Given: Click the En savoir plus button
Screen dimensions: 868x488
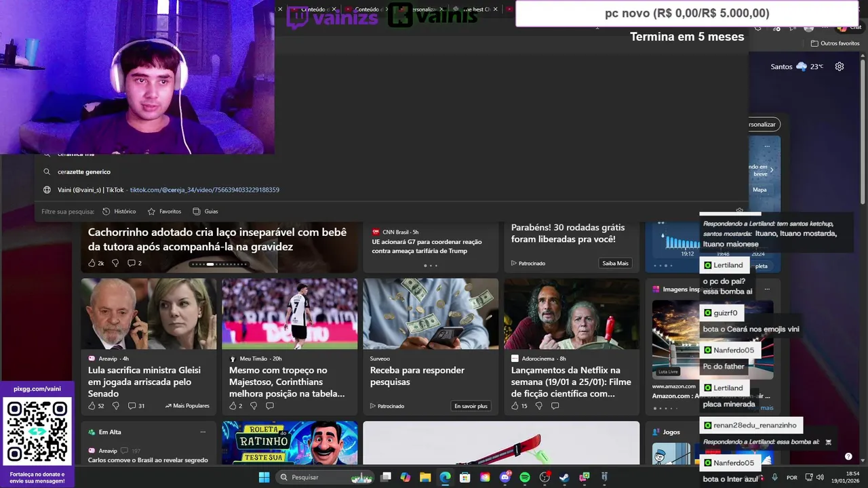Looking at the screenshot, I should [x=471, y=406].
